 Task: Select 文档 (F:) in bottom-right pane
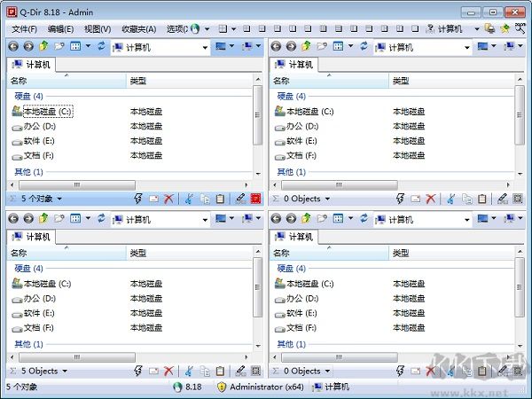[x=295, y=328]
